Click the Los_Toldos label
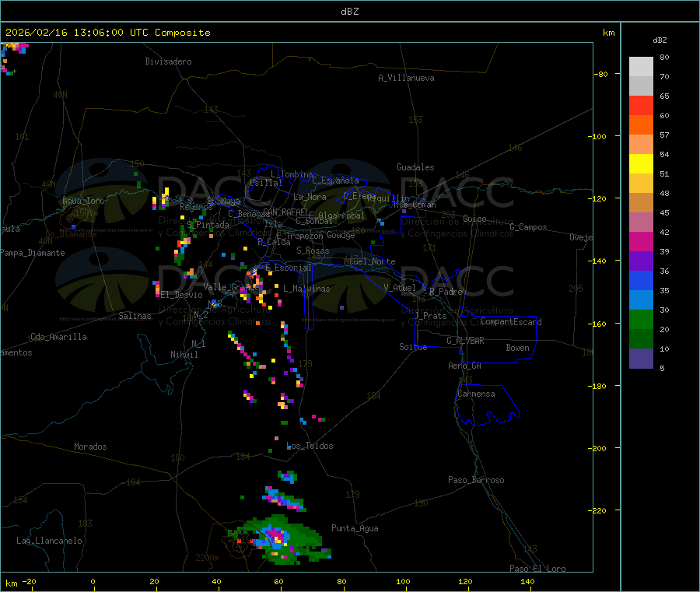 click(x=310, y=446)
